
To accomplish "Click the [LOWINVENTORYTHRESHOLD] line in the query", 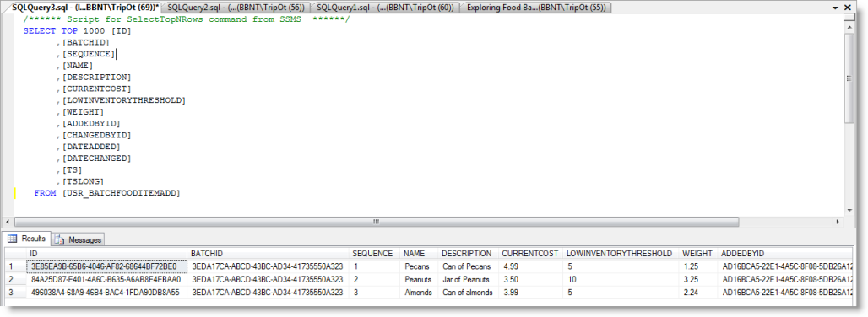I will click(x=121, y=100).
